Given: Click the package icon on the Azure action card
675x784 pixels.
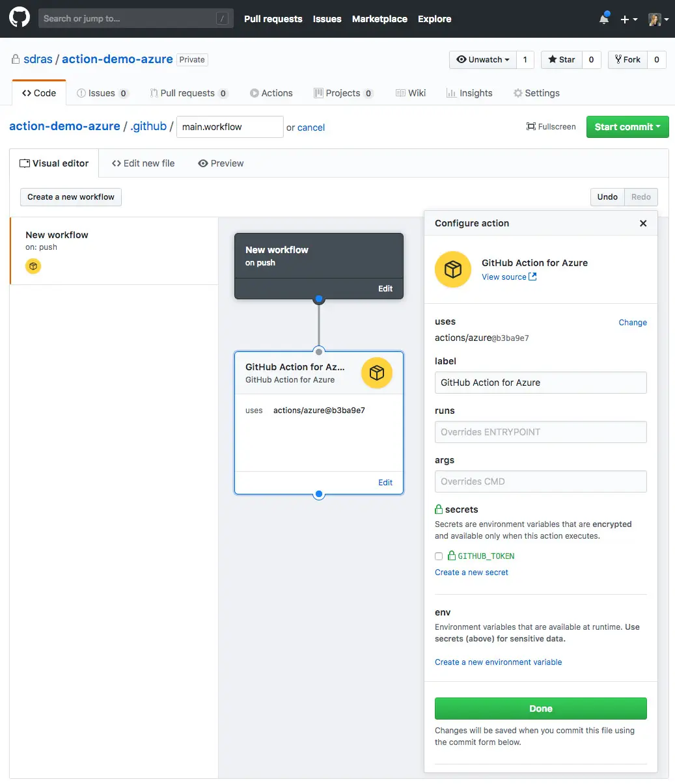Looking at the screenshot, I should [x=377, y=373].
